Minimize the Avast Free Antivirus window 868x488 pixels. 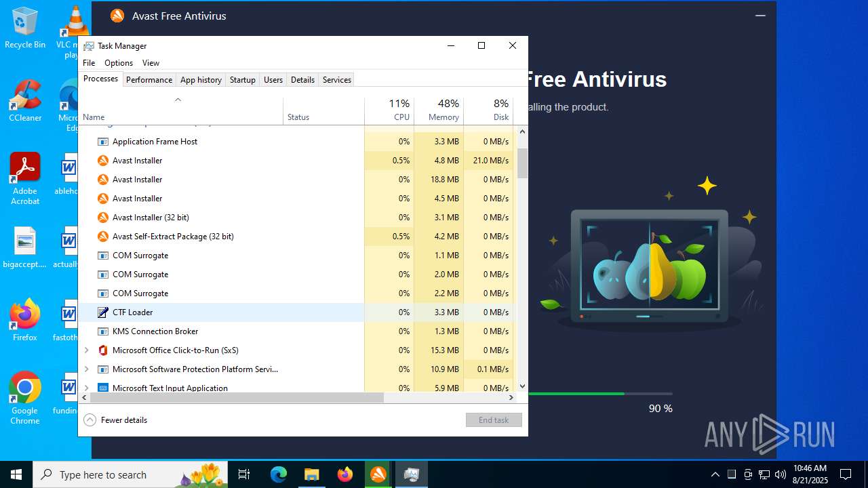click(760, 16)
